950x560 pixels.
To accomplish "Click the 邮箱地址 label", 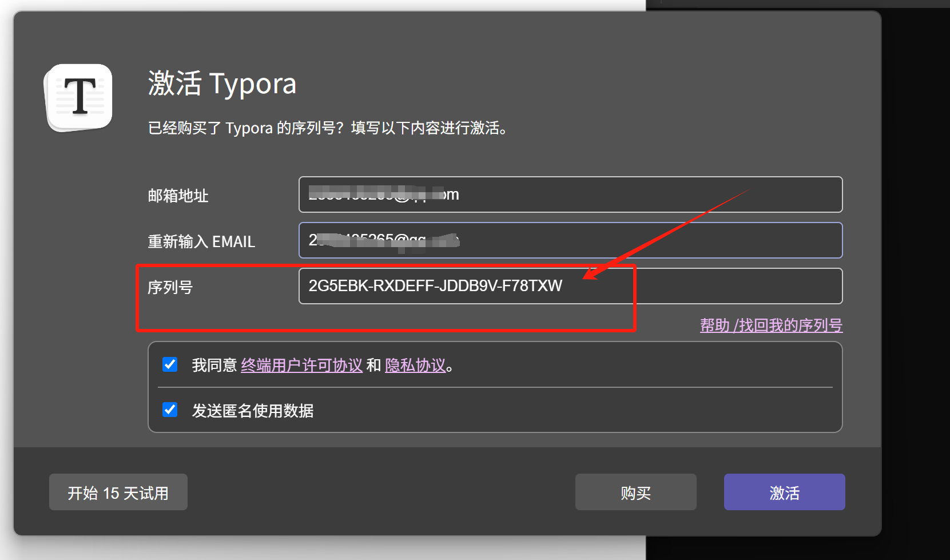I will 178,196.
